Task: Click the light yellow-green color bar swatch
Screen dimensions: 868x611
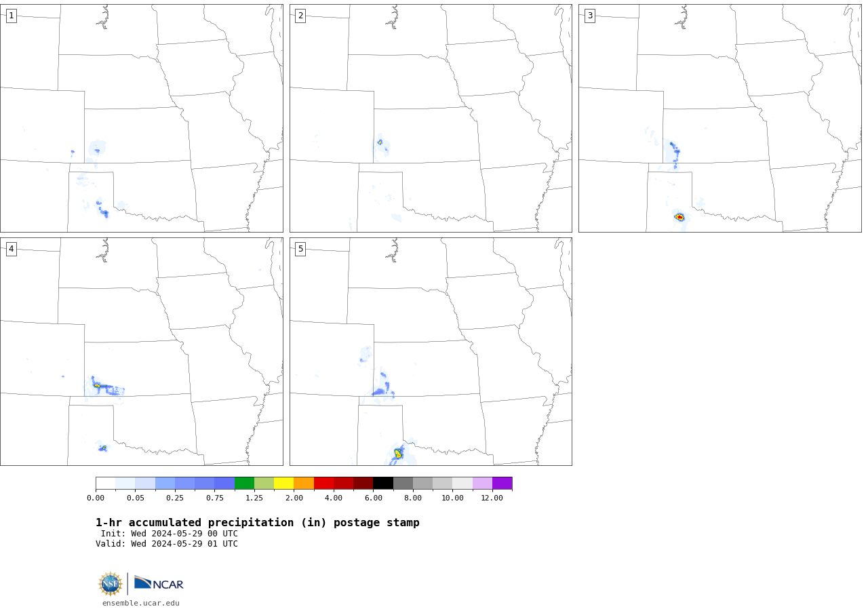Action: click(264, 483)
